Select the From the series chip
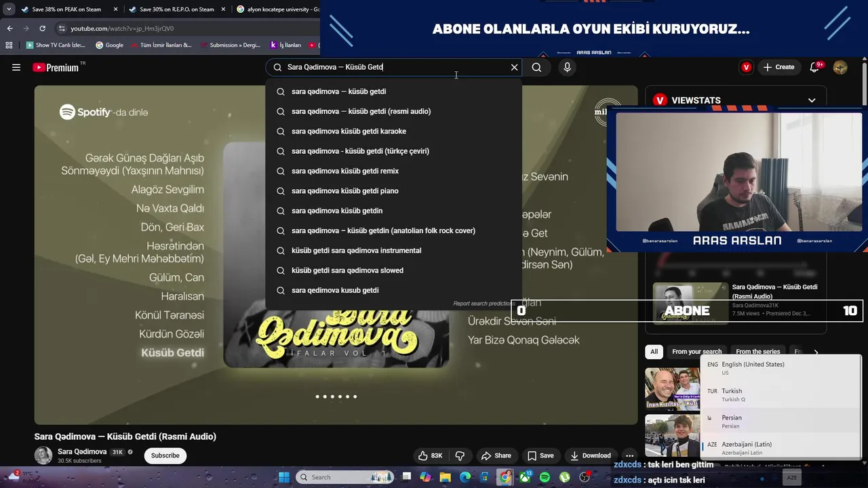868x488 pixels. [757, 352]
